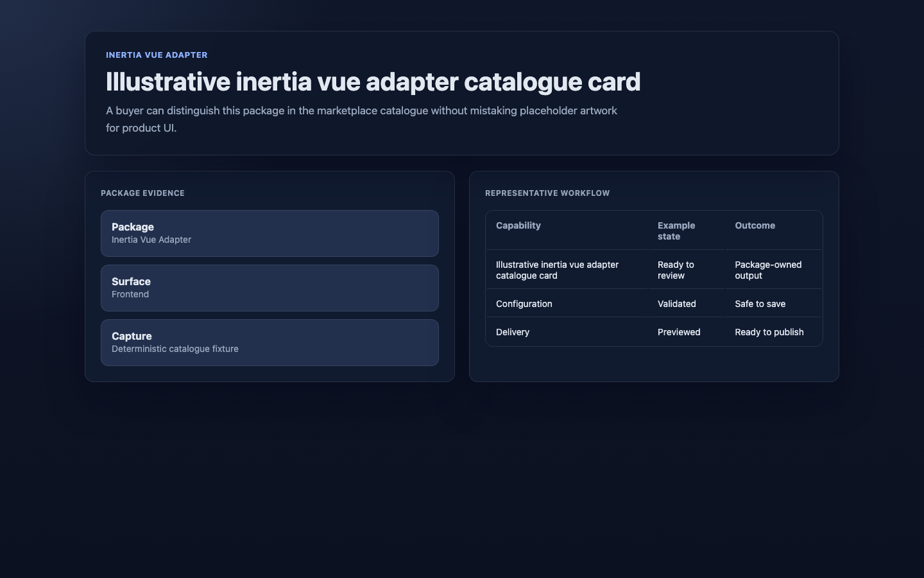Click the 'Ready to publish' cell
Image resolution: width=924 pixels, height=578 pixels.
773,332
